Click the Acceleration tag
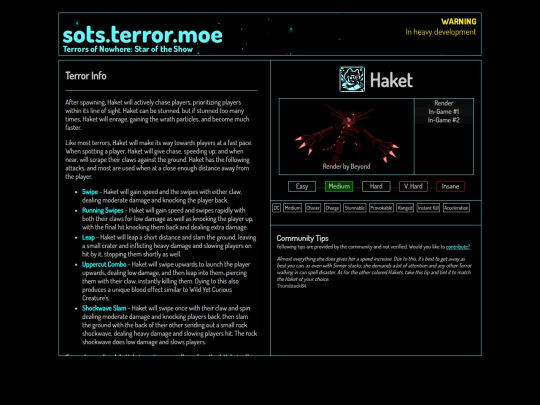This screenshot has width=540, height=405. click(x=456, y=208)
